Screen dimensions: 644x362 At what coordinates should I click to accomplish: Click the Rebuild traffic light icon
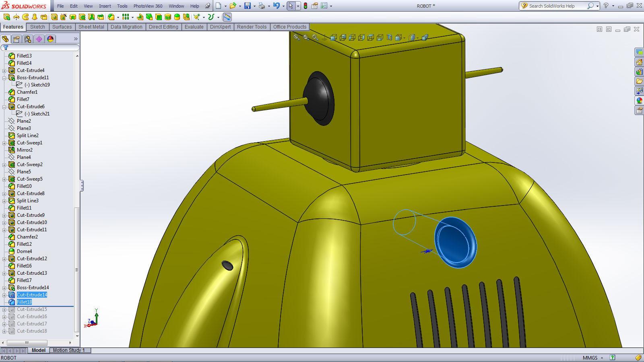tap(305, 6)
